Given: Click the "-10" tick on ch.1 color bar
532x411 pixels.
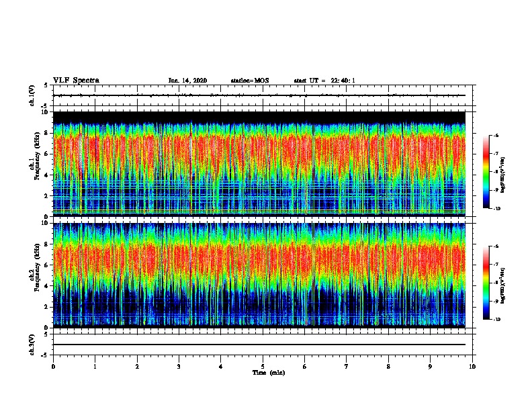Looking at the screenshot, I should click(497, 209).
